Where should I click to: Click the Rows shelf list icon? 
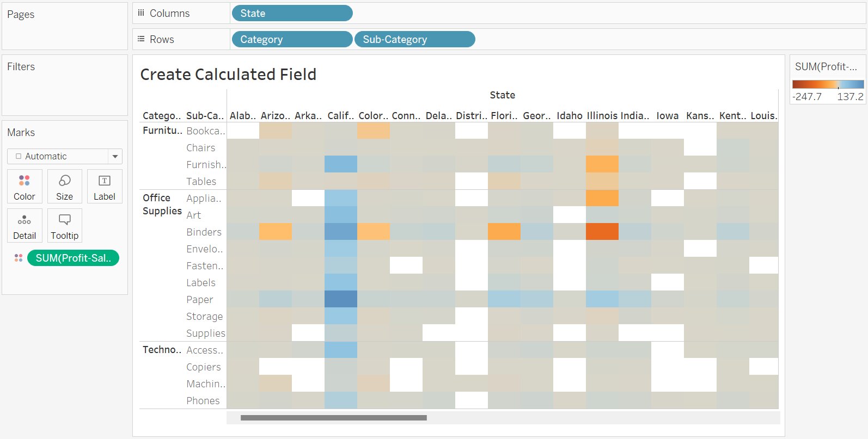[140, 39]
